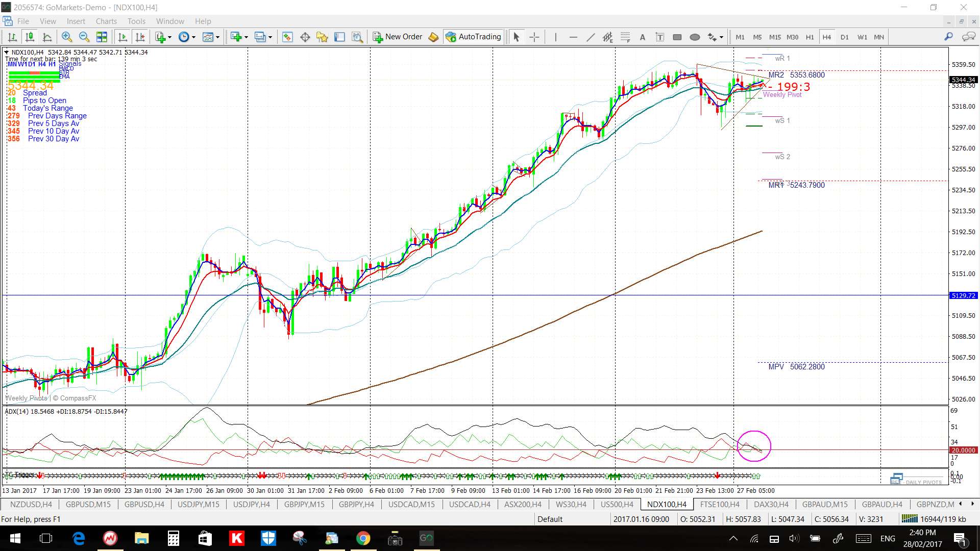The height and width of the screenshot is (551, 980).
Task: Toggle the Market Watch window
Action: [287, 37]
